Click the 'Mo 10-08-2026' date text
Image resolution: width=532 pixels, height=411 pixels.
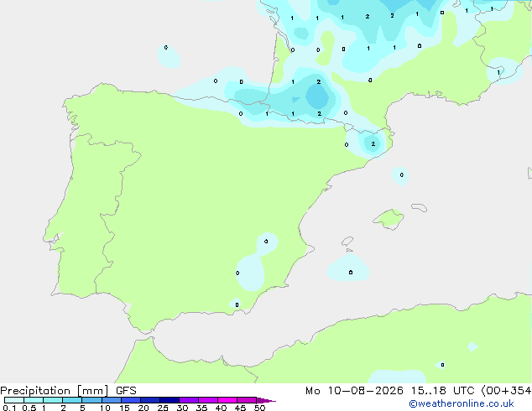tap(354, 391)
